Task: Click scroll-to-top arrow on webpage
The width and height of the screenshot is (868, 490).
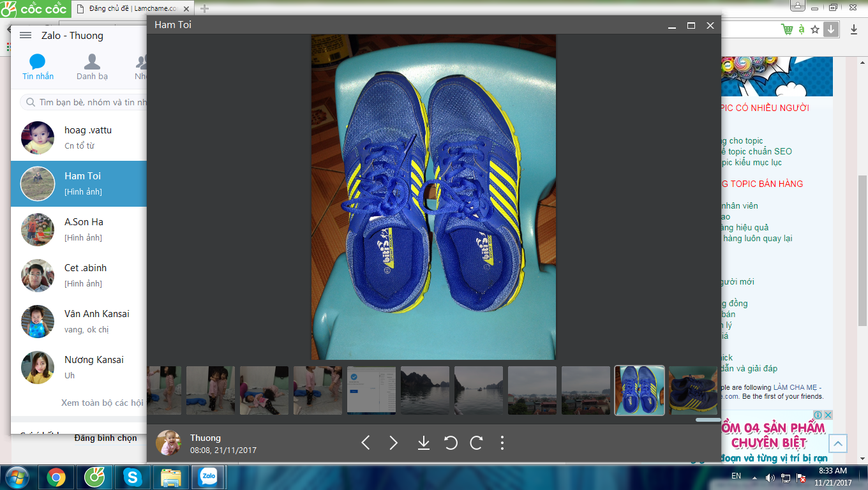Action: coord(838,443)
